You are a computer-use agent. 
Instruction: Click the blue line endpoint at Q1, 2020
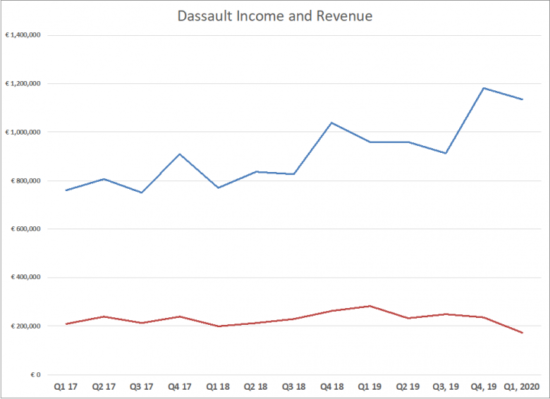tap(522, 99)
